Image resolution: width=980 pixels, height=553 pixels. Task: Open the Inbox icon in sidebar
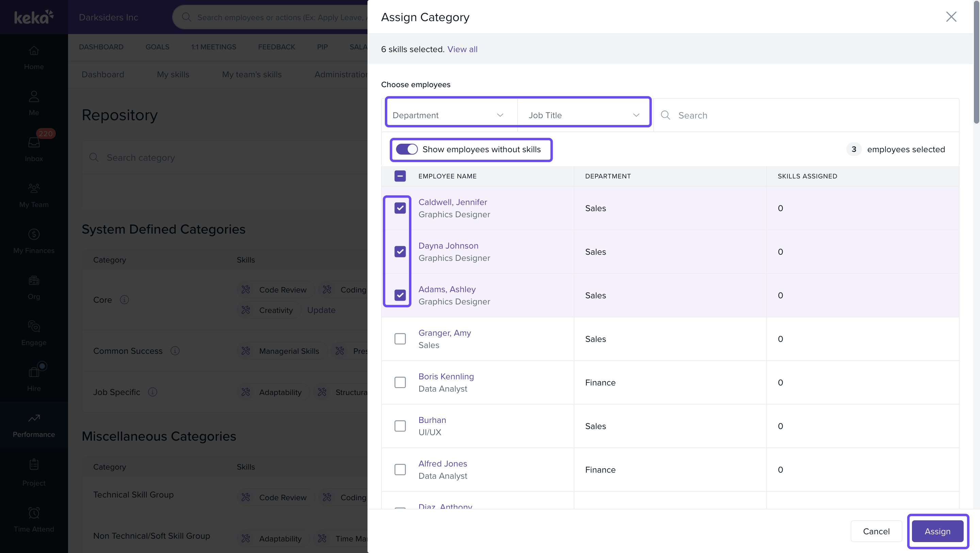tap(34, 143)
